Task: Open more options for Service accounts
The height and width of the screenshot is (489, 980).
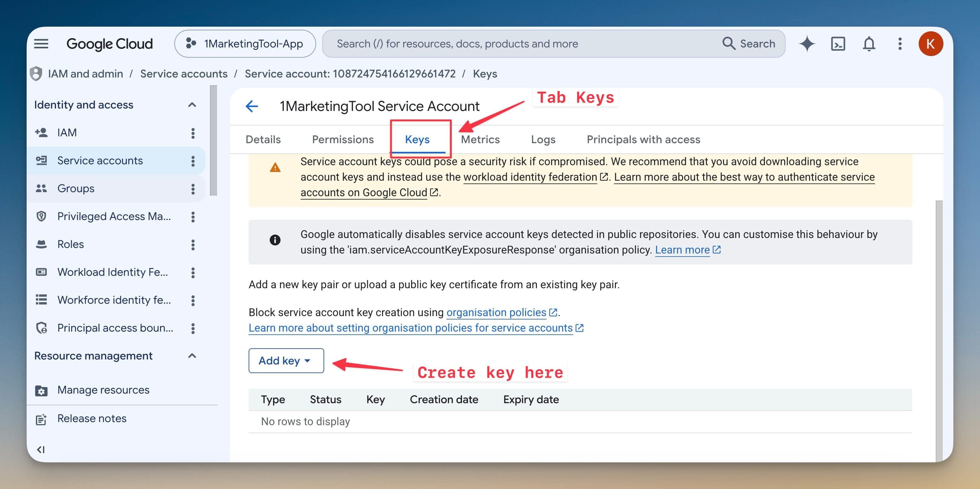Action: click(193, 161)
